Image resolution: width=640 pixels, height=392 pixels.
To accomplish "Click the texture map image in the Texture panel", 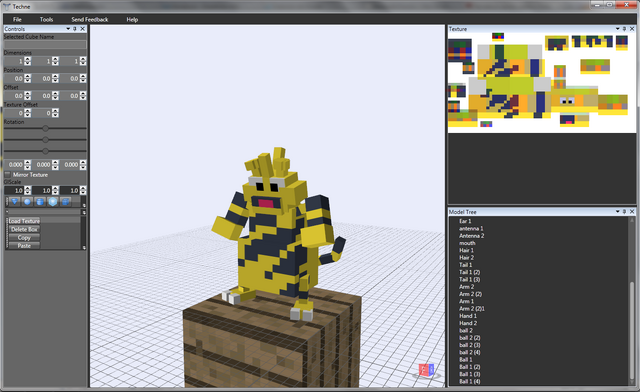I will pos(542,83).
